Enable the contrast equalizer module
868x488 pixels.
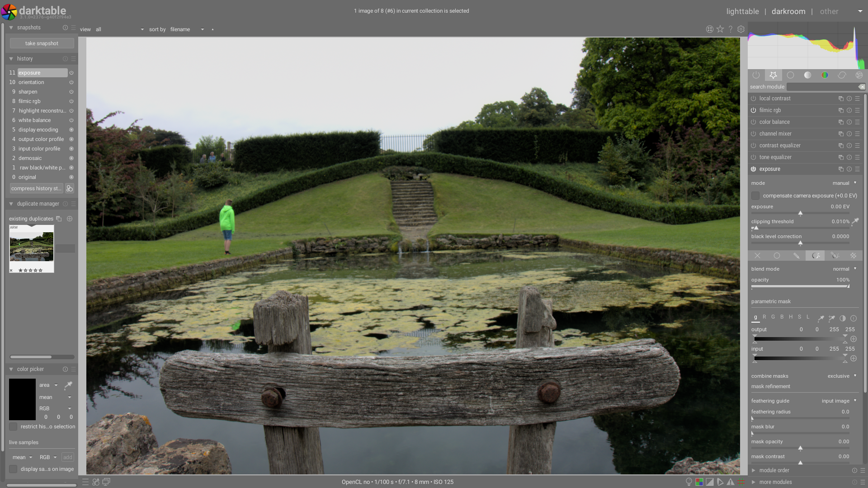tap(754, 145)
